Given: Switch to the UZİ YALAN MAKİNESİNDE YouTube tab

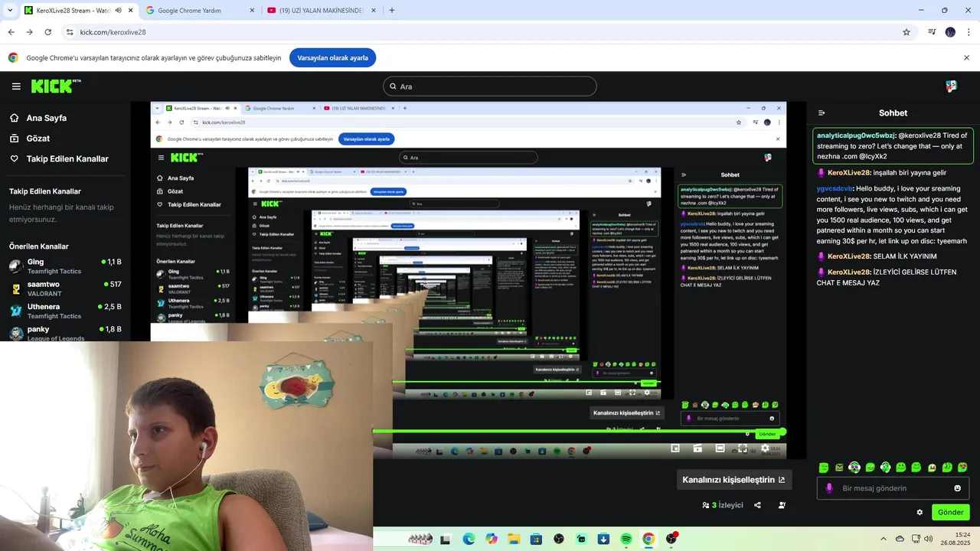Looking at the screenshot, I should tap(321, 11).
